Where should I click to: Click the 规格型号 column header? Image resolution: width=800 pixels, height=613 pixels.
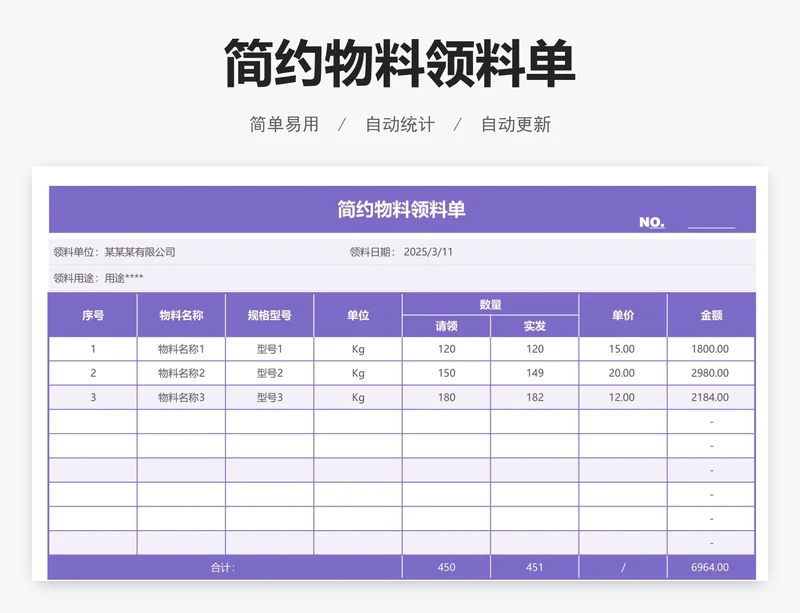pos(269,315)
